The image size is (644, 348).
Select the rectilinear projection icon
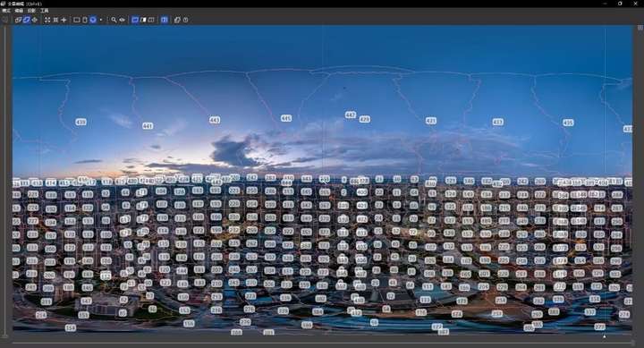click(76, 20)
